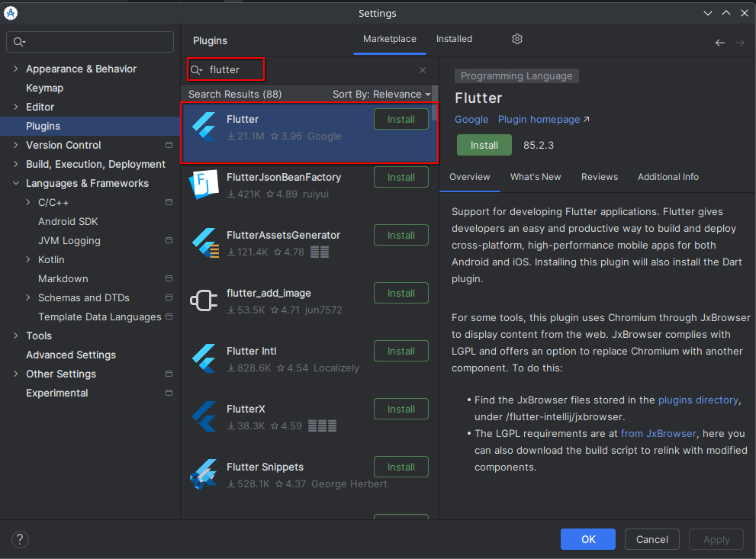Click the Template Data Languages project-level icon

point(169,316)
